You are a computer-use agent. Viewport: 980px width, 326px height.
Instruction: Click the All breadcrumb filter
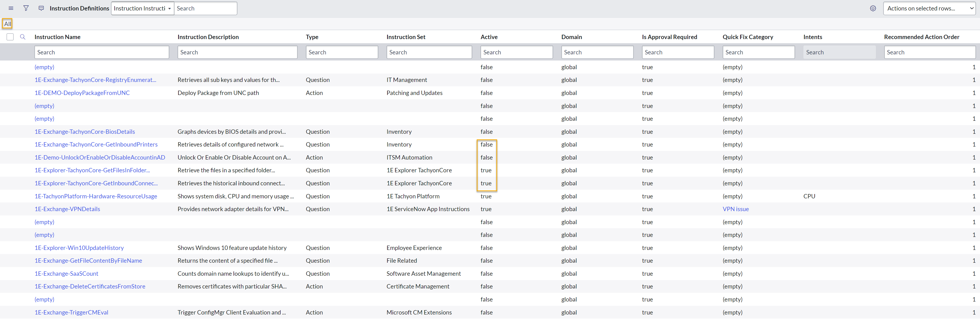coord(7,24)
